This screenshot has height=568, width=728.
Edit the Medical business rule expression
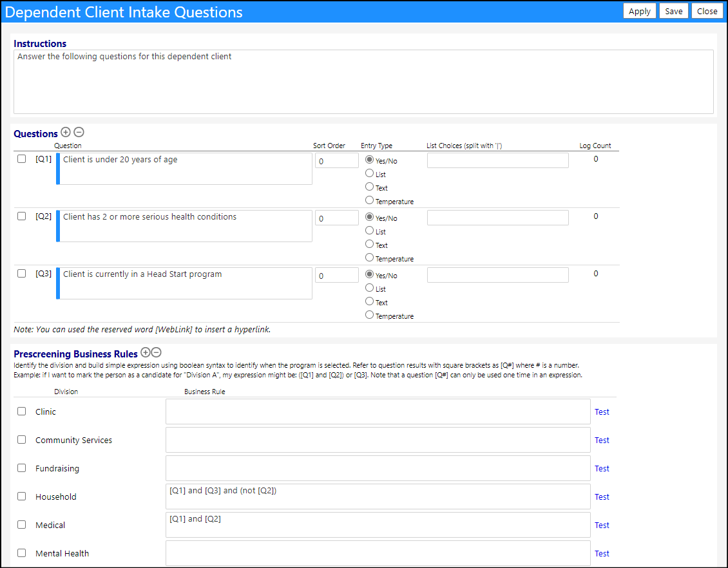tap(378, 525)
